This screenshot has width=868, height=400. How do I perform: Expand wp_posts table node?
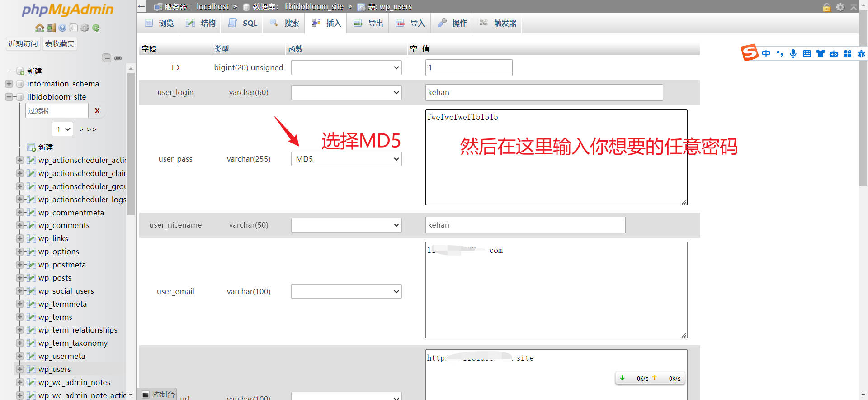click(x=20, y=278)
